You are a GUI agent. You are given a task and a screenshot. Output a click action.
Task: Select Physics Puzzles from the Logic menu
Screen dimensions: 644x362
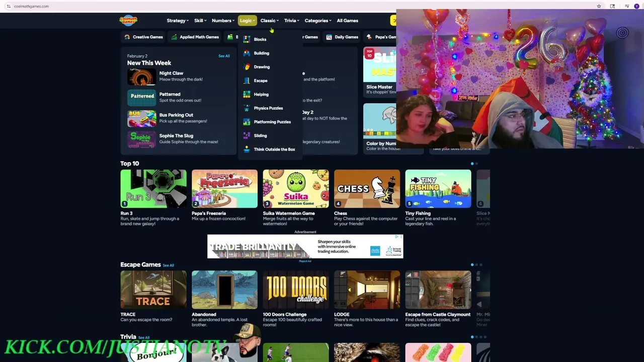pyautogui.click(x=268, y=108)
